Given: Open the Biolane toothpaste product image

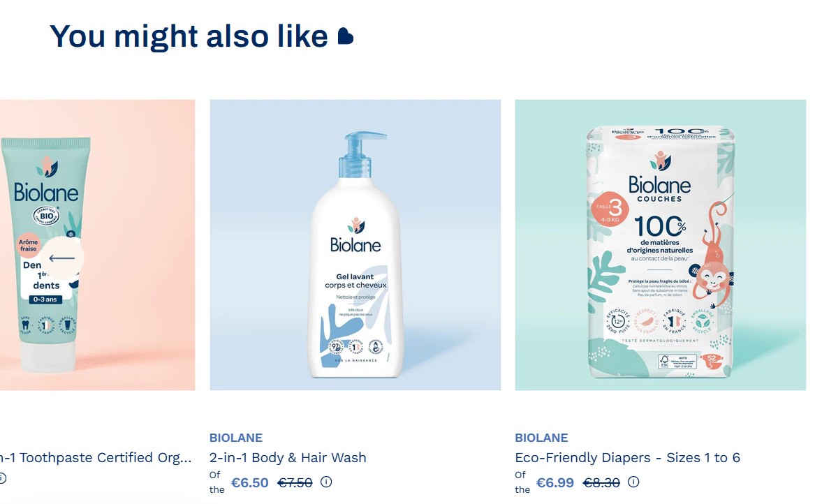Looking at the screenshot, I should [x=97, y=245].
